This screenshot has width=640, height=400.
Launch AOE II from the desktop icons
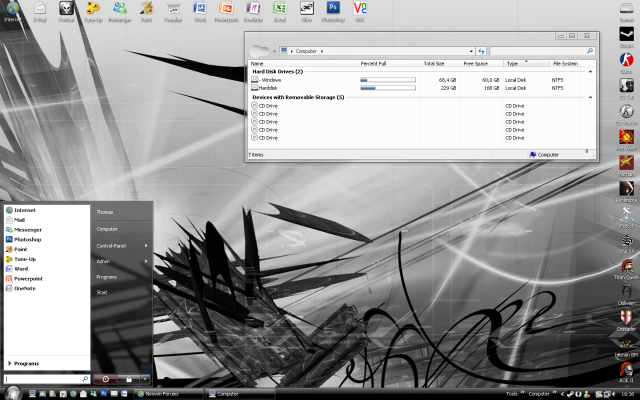click(627, 372)
